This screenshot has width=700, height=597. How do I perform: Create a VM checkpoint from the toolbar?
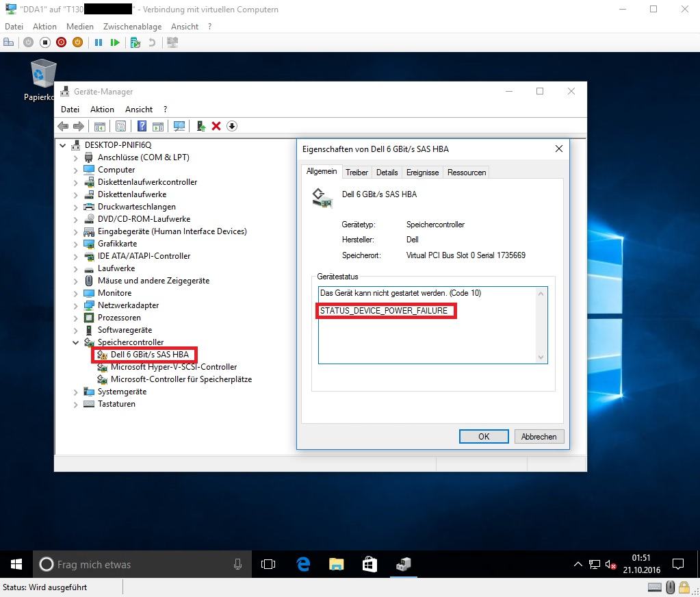(x=135, y=42)
